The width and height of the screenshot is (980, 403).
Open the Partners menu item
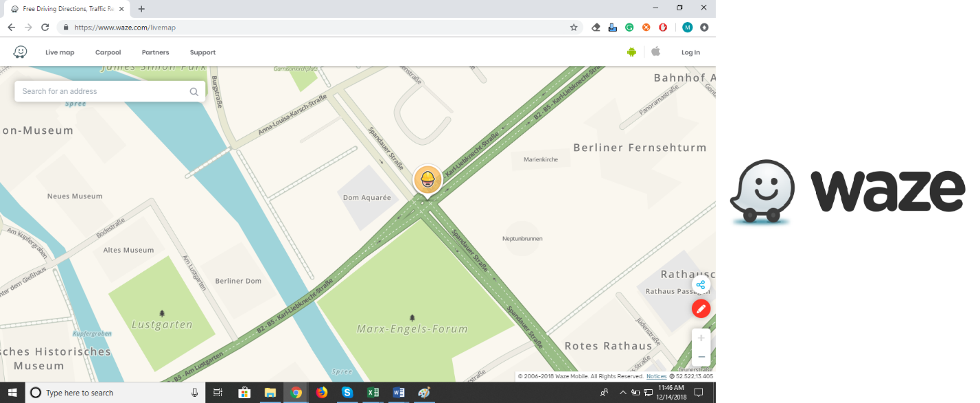click(x=155, y=51)
